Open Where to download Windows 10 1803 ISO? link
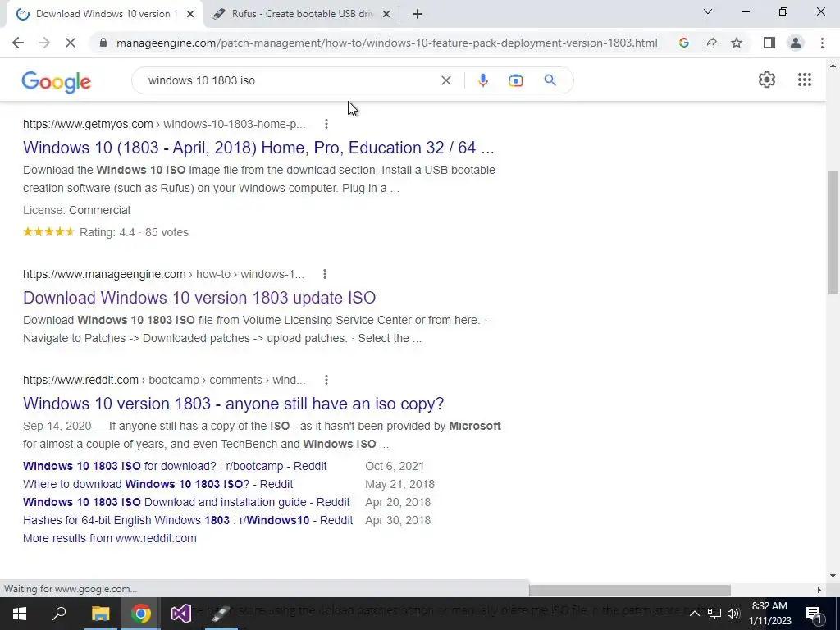840x630 pixels. click(157, 484)
